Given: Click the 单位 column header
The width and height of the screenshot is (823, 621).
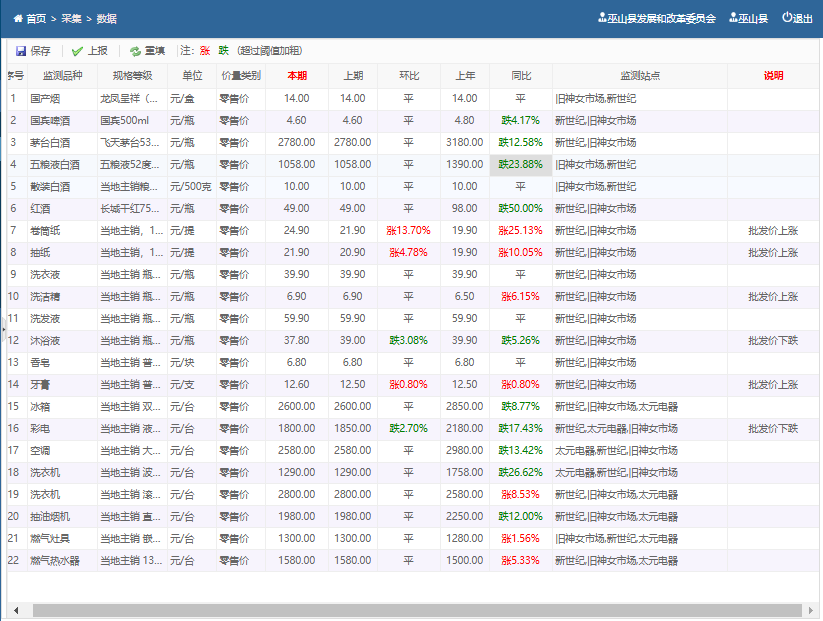Looking at the screenshot, I should click(x=192, y=76).
